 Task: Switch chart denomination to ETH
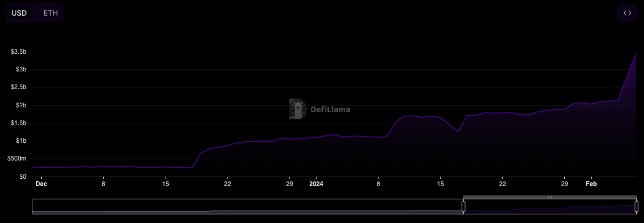[50, 13]
